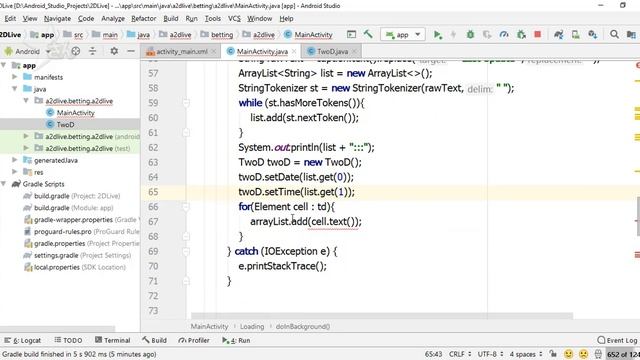Start debugging with the green bug icon
This screenshot has width=640, height=360.
pyautogui.click(x=470, y=35)
